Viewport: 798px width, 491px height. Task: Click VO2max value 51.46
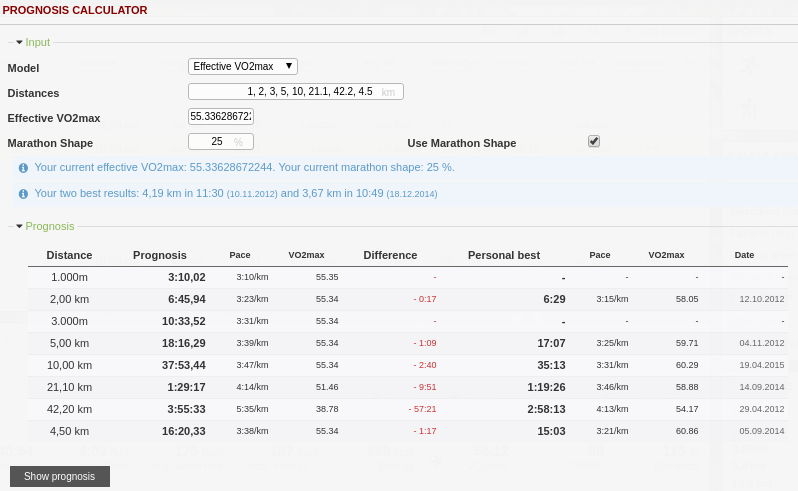click(x=327, y=387)
